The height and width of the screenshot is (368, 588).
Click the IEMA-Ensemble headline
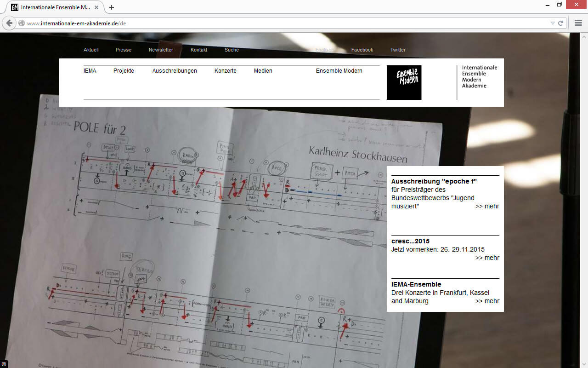(x=416, y=284)
